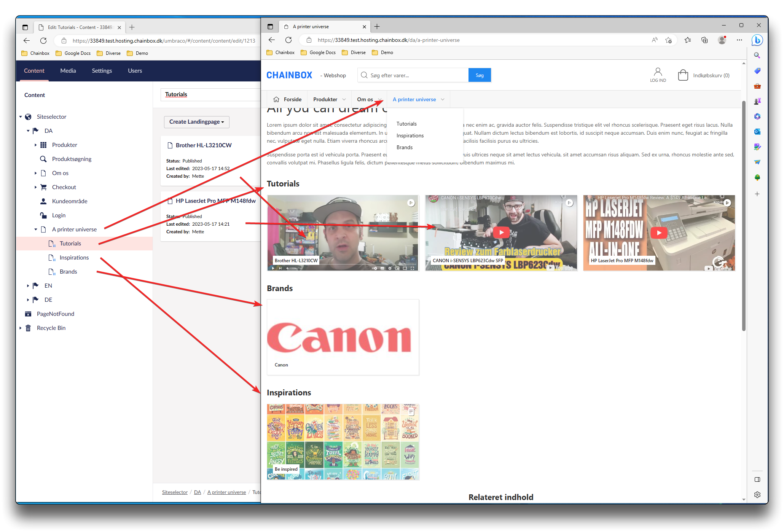
Task: Click the LOG IND user icon
Action: pyautogui.click(x=658, y=72)
